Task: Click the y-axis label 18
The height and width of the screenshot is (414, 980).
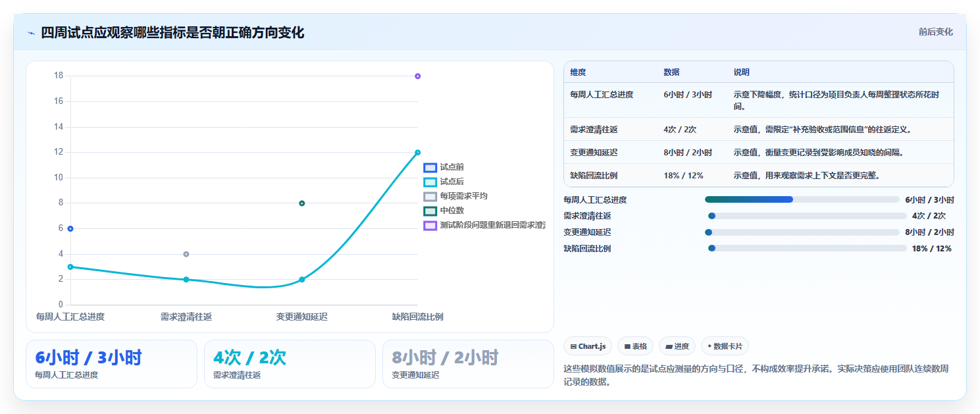Action: tap(59, 76)
